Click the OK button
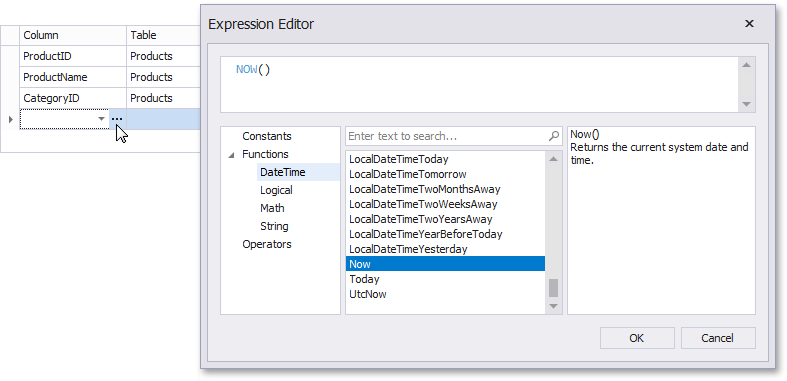This screenshot has height=381, width=787. pos(637,338)
